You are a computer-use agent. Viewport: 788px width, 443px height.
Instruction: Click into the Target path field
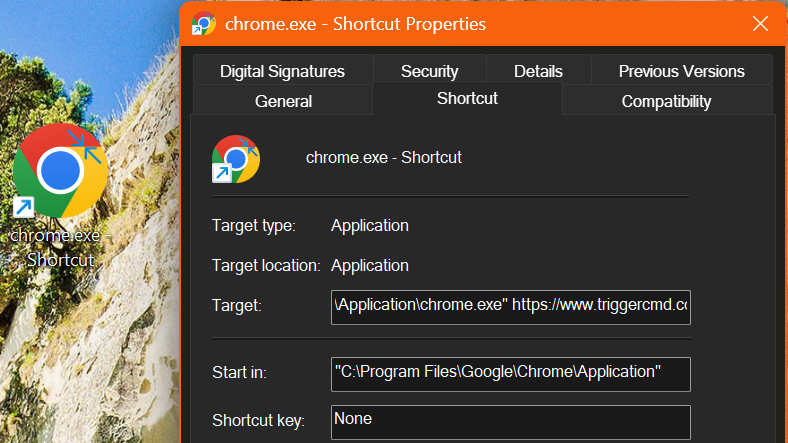(x=510, y=306)
